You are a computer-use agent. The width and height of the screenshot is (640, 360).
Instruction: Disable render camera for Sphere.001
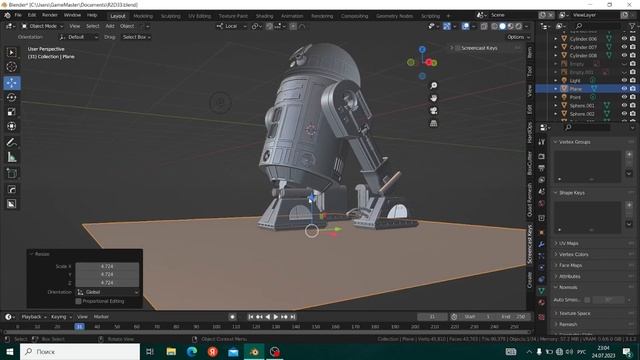click(x=633, y=105)
